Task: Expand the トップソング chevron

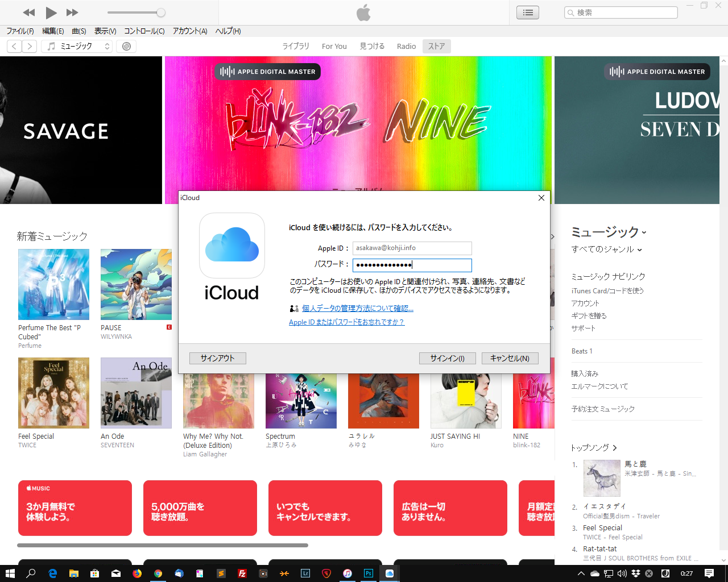Action: click(615, 448)
